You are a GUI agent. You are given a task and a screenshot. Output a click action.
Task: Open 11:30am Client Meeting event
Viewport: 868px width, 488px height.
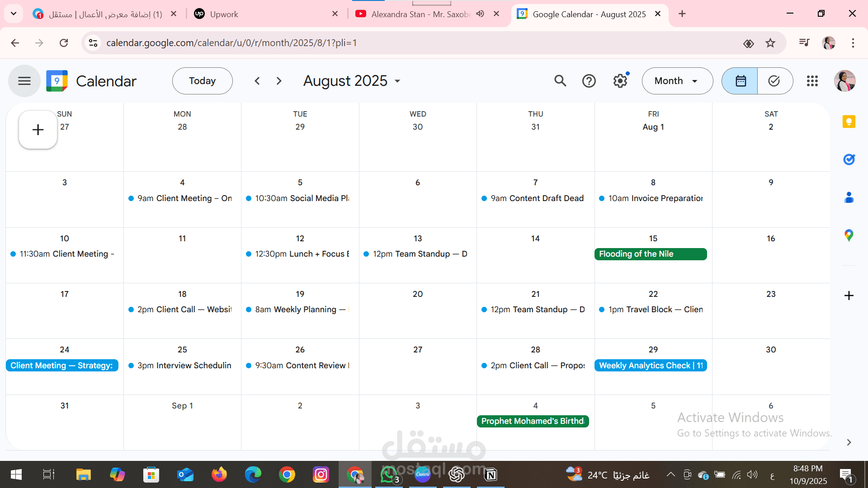pyautogui.click(x=62, y=254)
